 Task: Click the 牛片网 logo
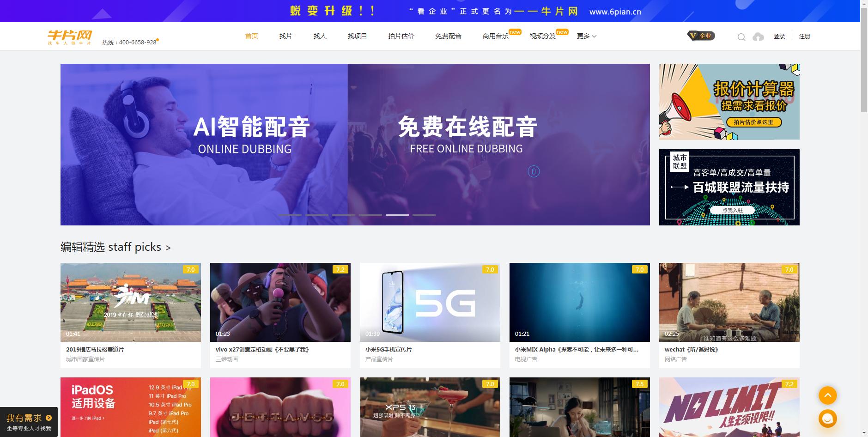(70, 37)
